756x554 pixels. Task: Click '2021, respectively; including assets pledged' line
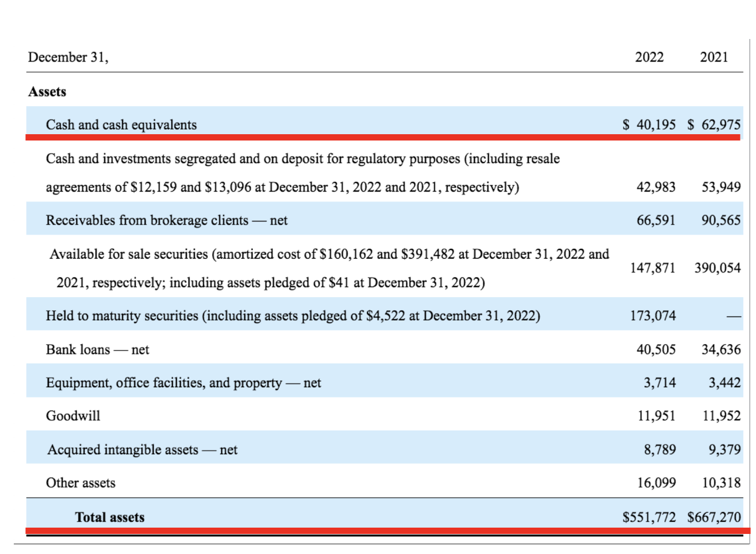(x=271, y=283)
